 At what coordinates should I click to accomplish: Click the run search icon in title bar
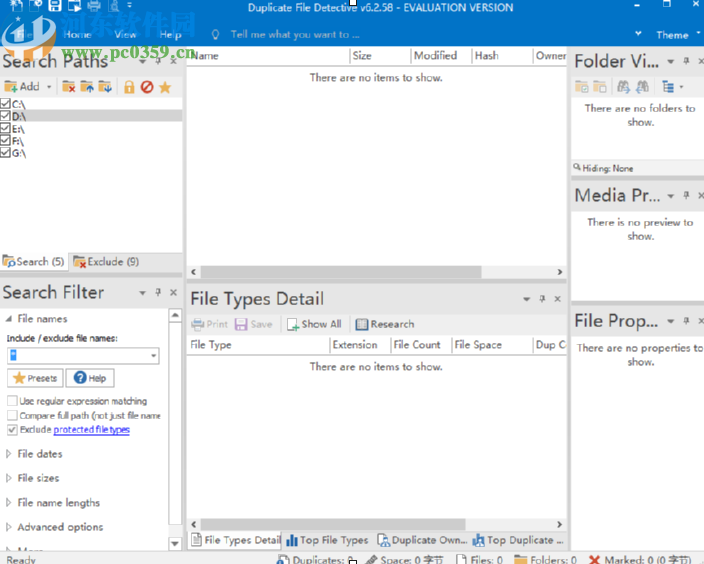pyautogui.click(x=74, y=6)
